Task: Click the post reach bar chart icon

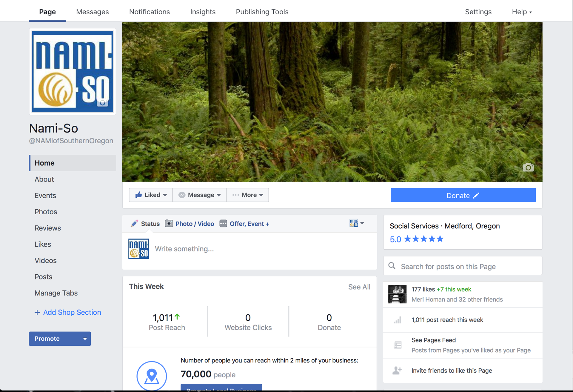Action: (x=398, y=320)
